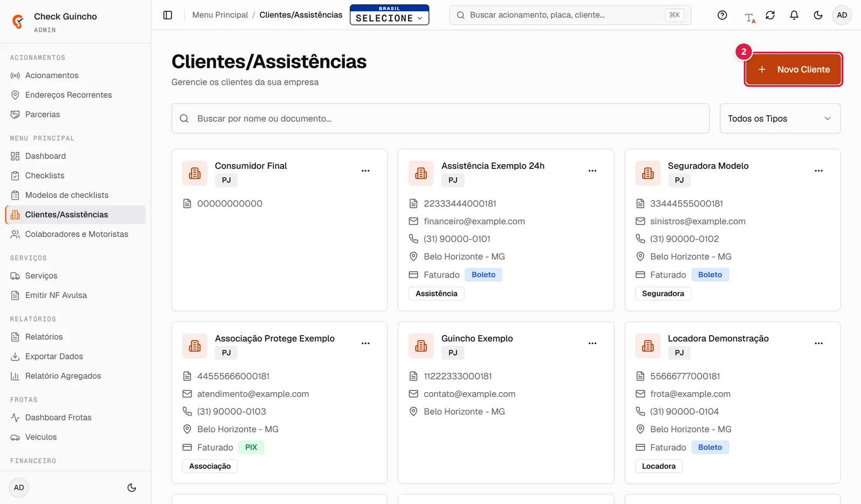Viewport: 861px width, 504px height.
Task: Open more options for Seguradora Modelo card
Action: click(818, 171)
